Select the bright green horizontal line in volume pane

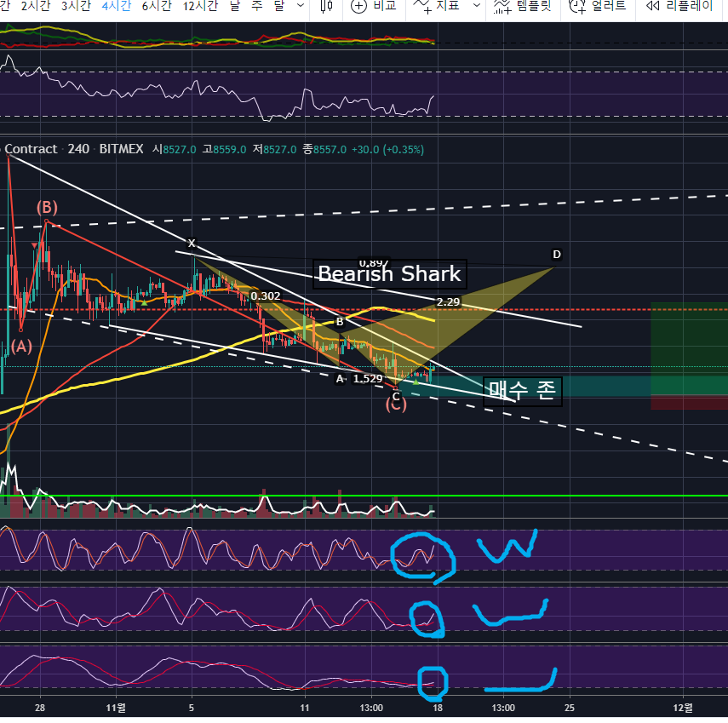(x=364, y=496)
